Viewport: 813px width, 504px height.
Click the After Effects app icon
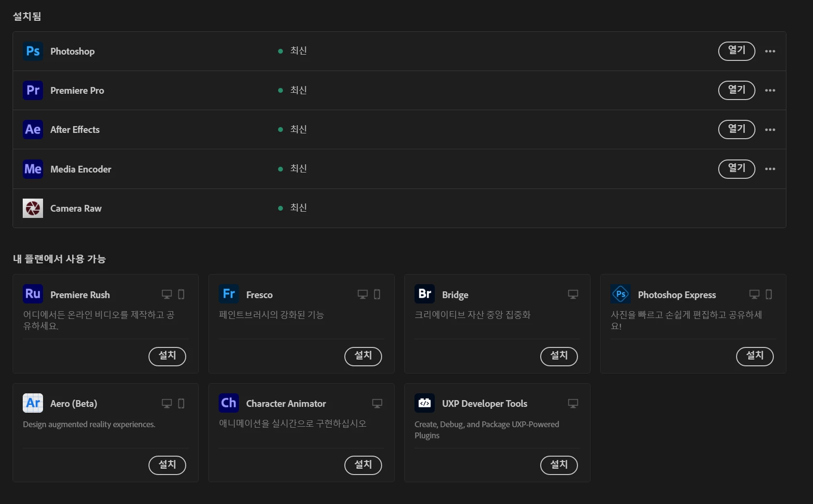(x=33, y=130)
